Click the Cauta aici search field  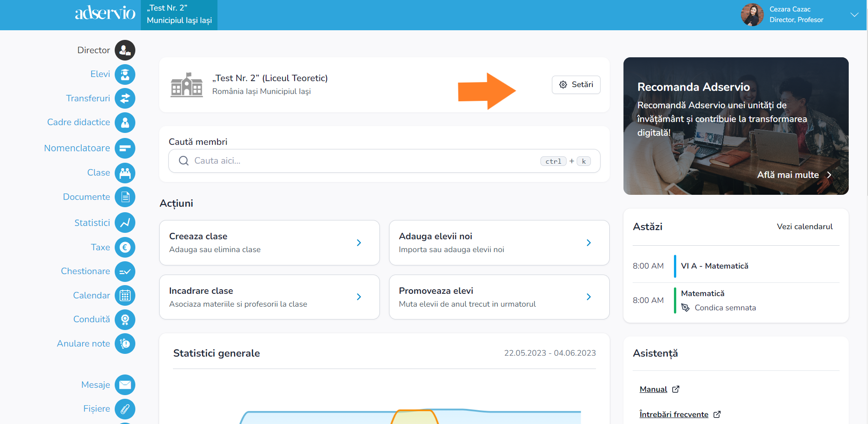(x=384, y=161)
